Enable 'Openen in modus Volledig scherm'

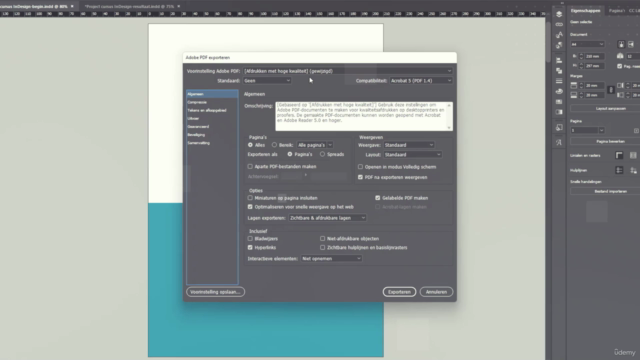[x=360, y=167]
